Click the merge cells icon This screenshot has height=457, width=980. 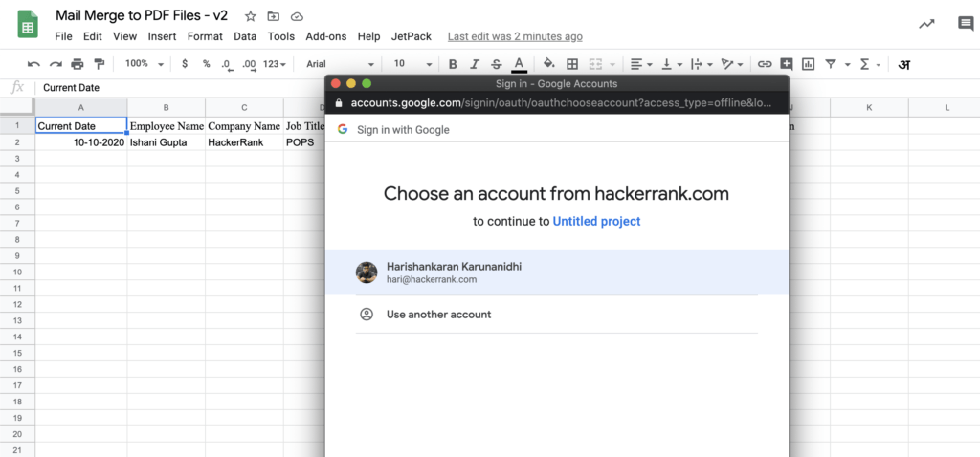pyautogui.click(x=595, y=64)
